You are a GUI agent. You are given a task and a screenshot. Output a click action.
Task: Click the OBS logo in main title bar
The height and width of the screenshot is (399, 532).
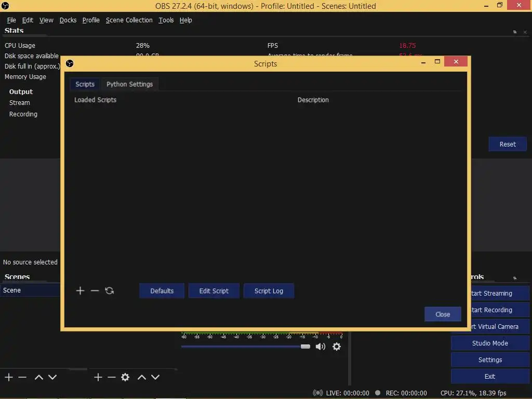(x=5, y=6)
